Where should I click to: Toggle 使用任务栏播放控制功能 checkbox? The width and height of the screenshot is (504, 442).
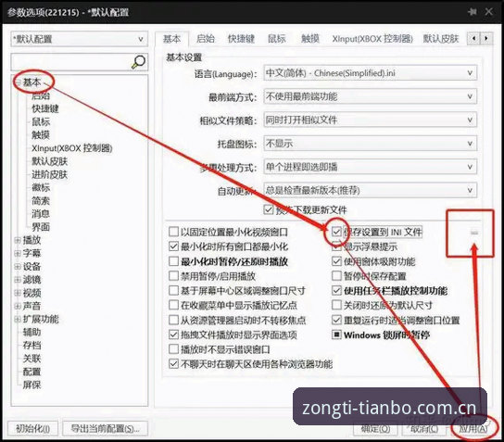pos(336,291)
